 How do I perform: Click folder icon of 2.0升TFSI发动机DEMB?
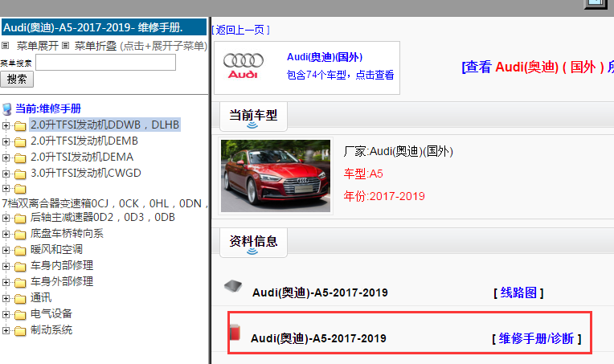tap(20, 142)
